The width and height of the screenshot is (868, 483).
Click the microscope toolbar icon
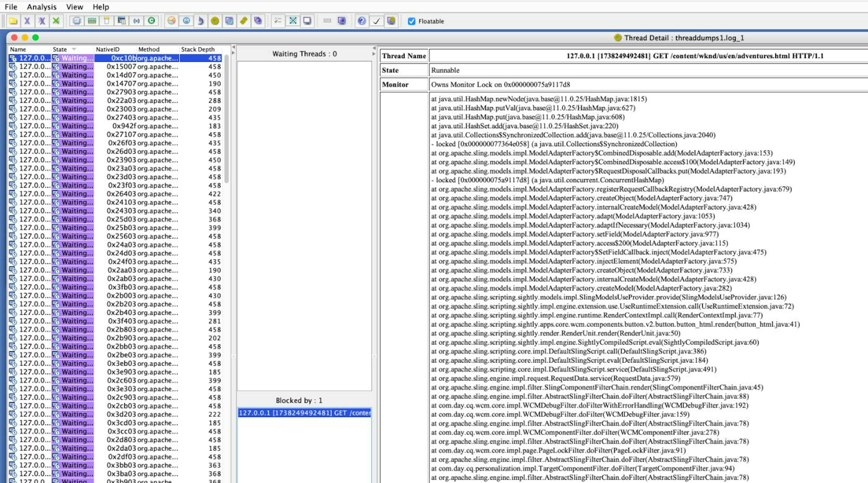click(x=201, y=21)
